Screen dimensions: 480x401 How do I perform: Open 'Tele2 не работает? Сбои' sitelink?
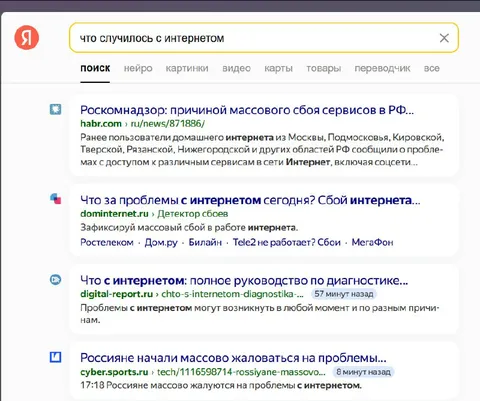tap(287, 242)
